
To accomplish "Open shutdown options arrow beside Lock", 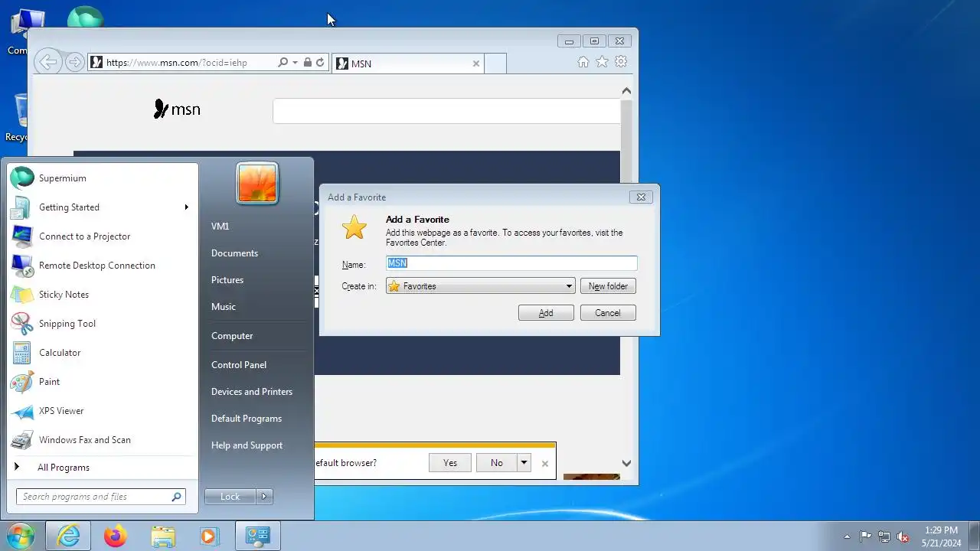I will tap(264, 497).
